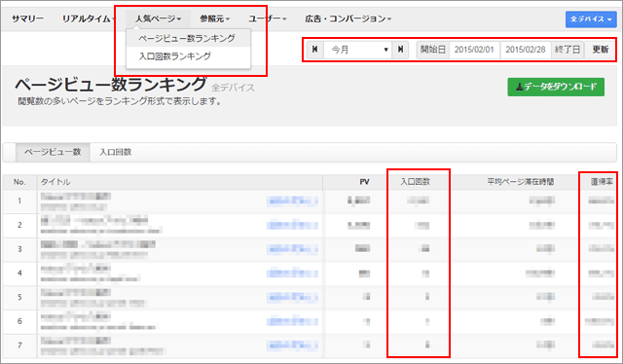
Task: Open the blue link in row 5
Action: coord(292,297)
